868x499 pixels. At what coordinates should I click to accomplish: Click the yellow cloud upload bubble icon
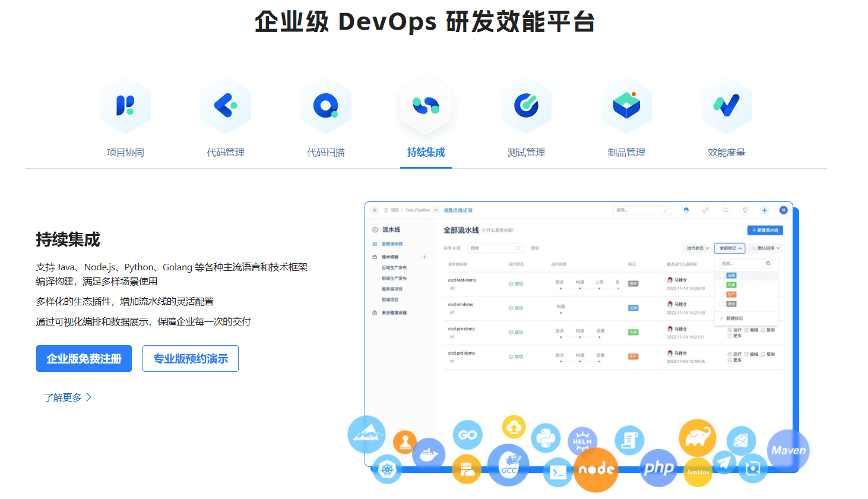tap(514, 427)
